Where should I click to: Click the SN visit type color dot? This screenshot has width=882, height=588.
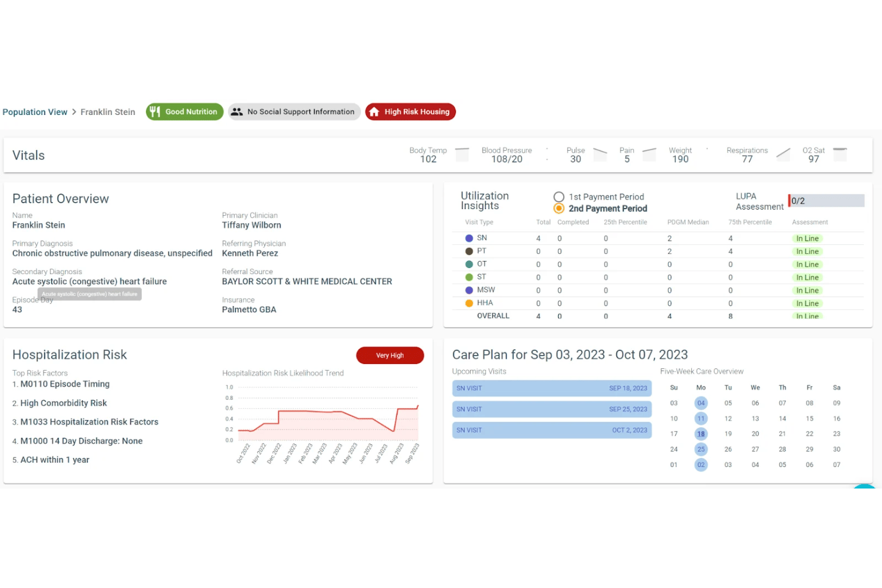click(x=469, y=238)
